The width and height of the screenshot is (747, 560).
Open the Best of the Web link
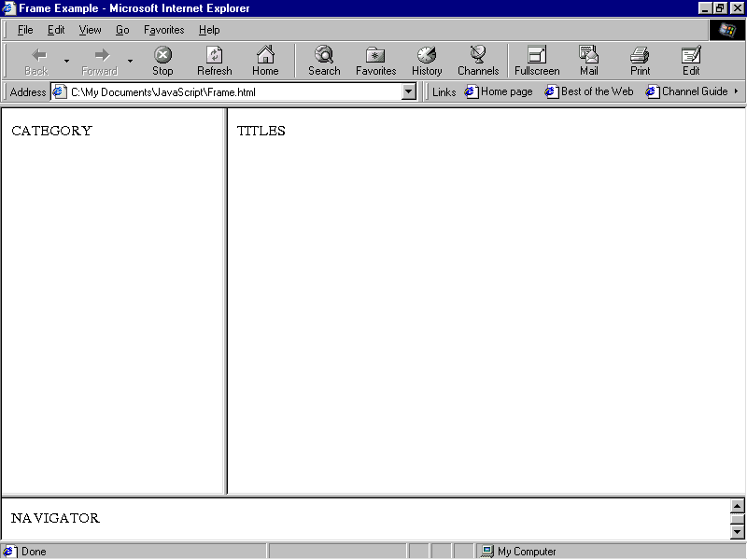[x=589, y=91]
